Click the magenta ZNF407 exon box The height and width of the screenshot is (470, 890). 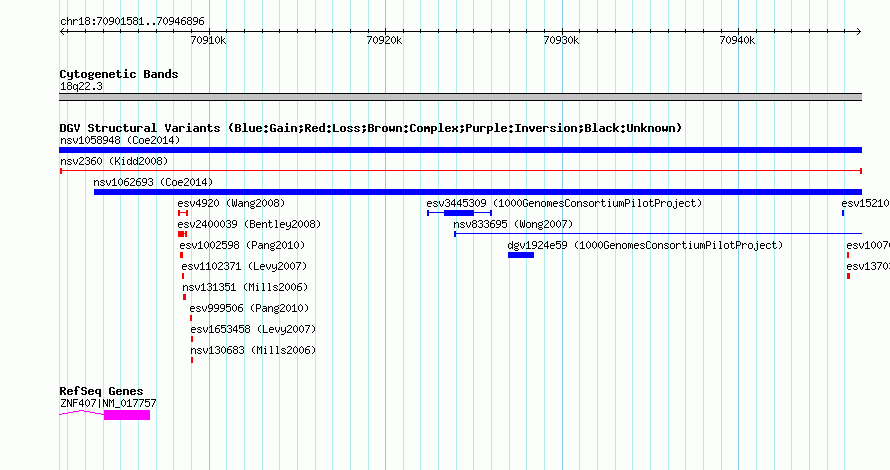[x=127, y=416]
